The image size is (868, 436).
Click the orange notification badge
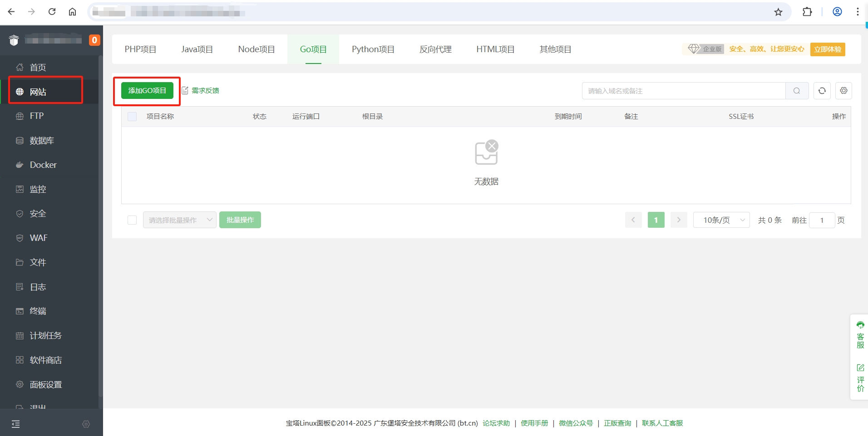tap(94, 40)
